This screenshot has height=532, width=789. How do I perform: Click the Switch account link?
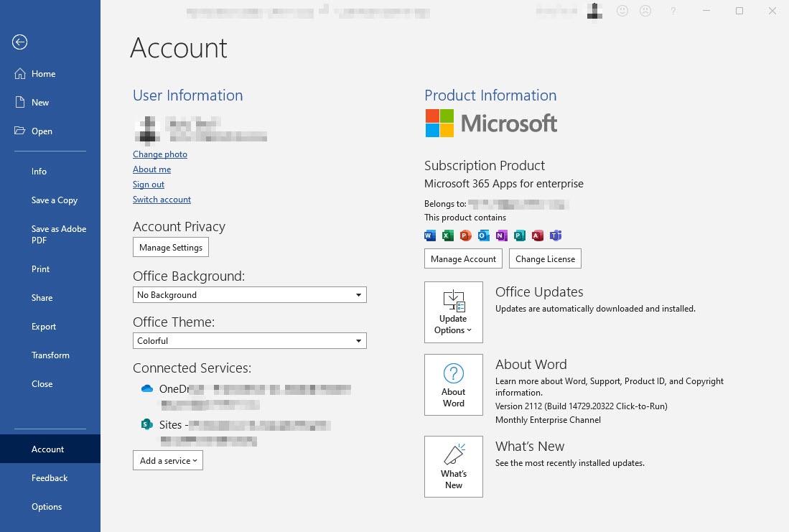pos(162,200)
